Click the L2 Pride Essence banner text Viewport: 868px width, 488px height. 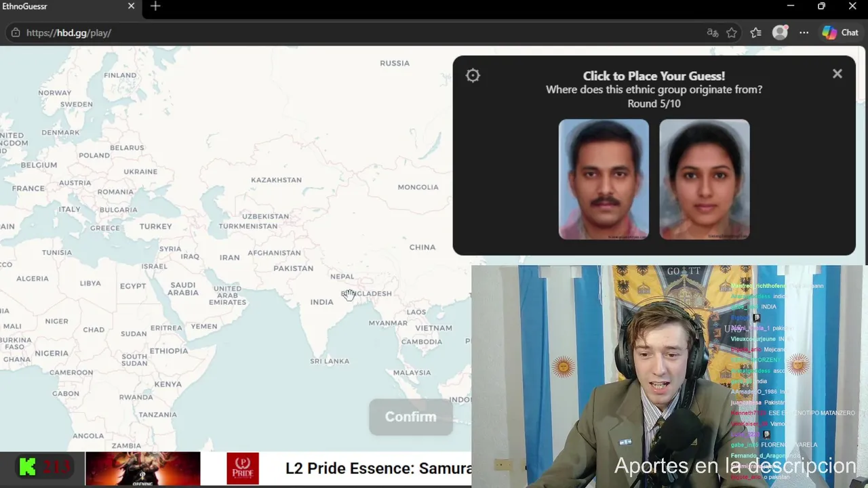click(378, 468)
